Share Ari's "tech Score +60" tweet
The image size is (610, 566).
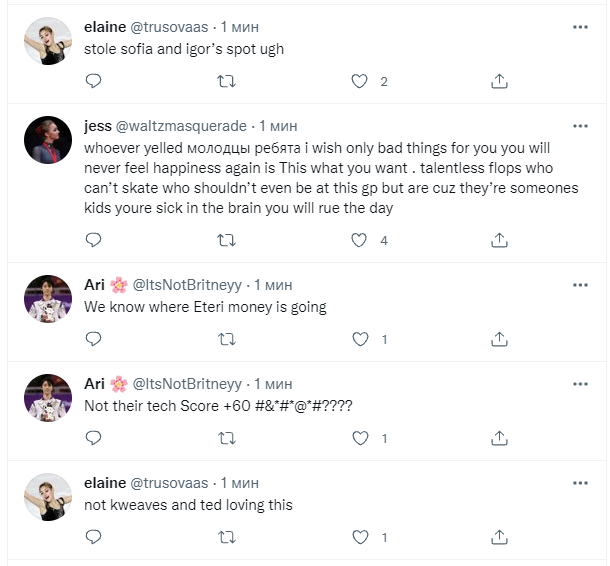coord(498,438)
